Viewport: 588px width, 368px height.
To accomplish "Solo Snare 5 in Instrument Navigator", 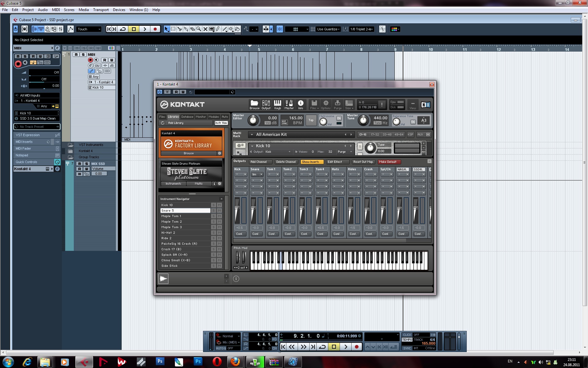I will pyautogui.click(x=213, y=211).
